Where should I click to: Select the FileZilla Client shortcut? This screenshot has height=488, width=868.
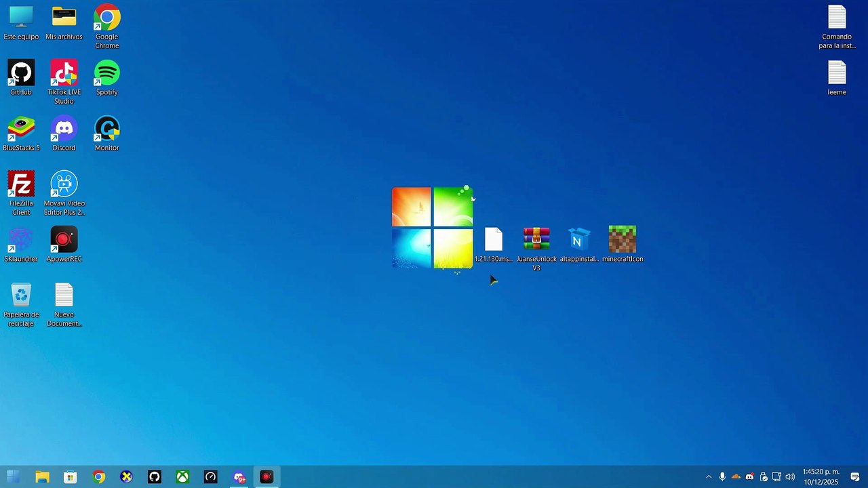[21, 194]
